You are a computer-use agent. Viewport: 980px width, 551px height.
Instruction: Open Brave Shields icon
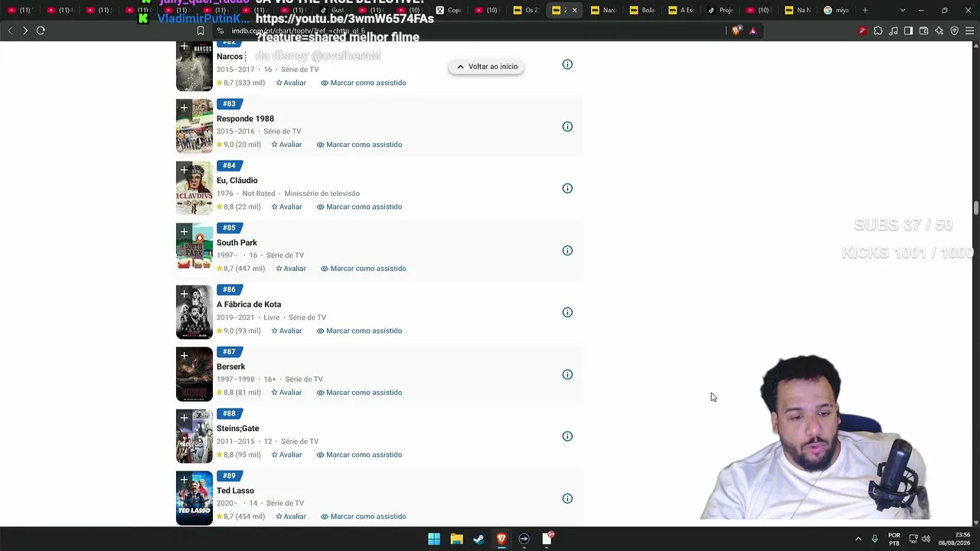[x=737, y=31]
